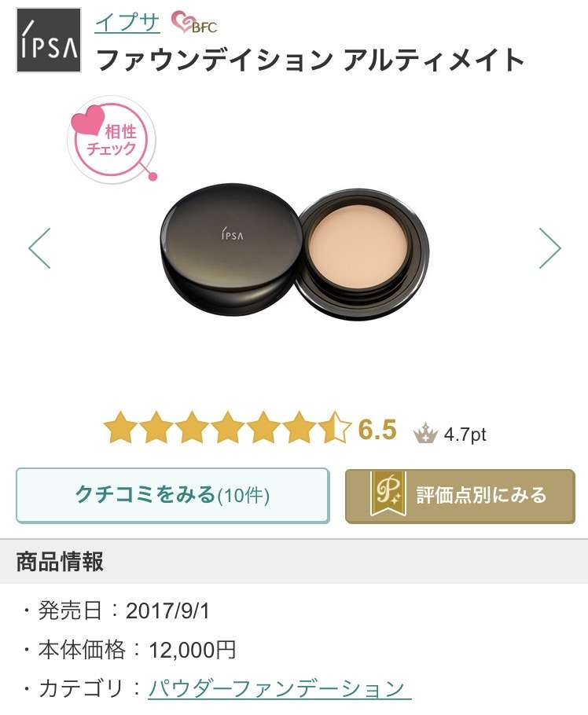
Task: Open the 相性チェック compatibility badge
Action: pos(112,139)
